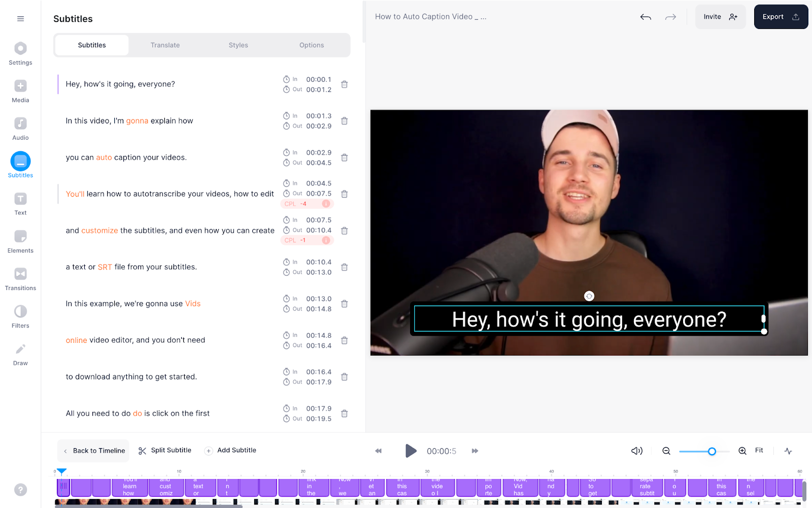Open the Styles tab

point(238,45)
